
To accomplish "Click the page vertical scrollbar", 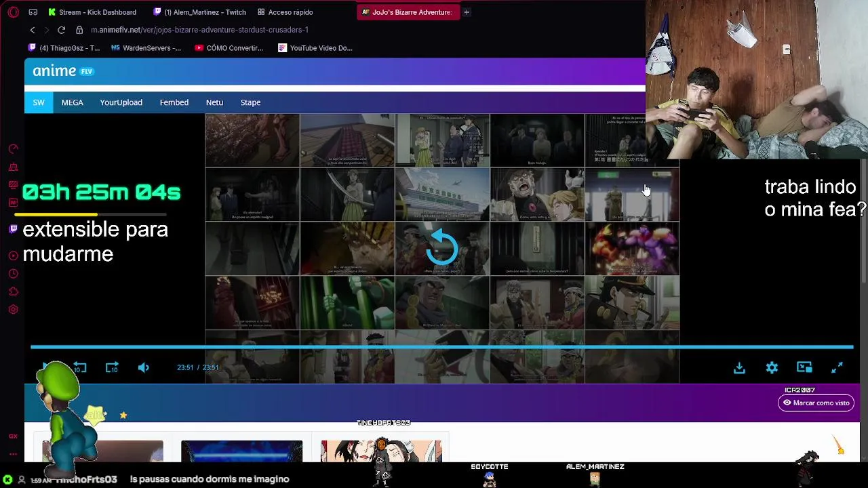I will click(863, 222).
